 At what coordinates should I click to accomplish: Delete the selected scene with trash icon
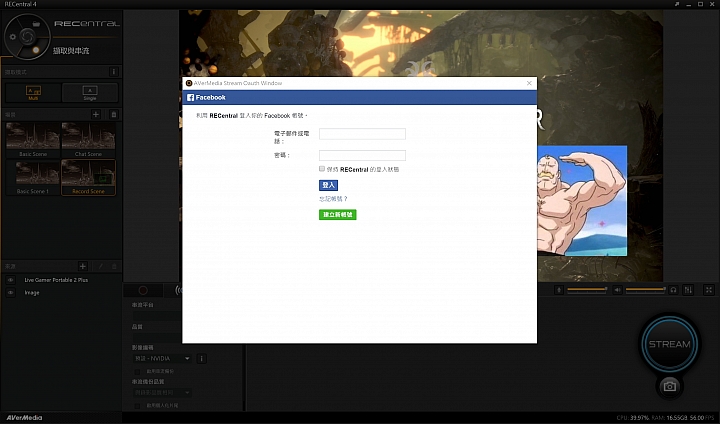tap(114, 114)
